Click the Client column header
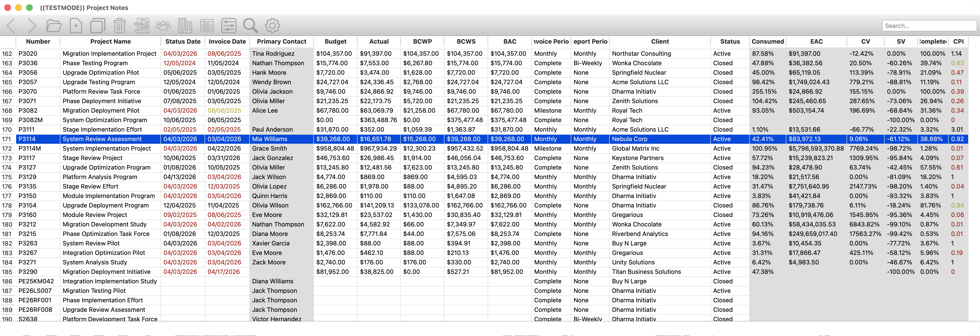 [660, 41]
